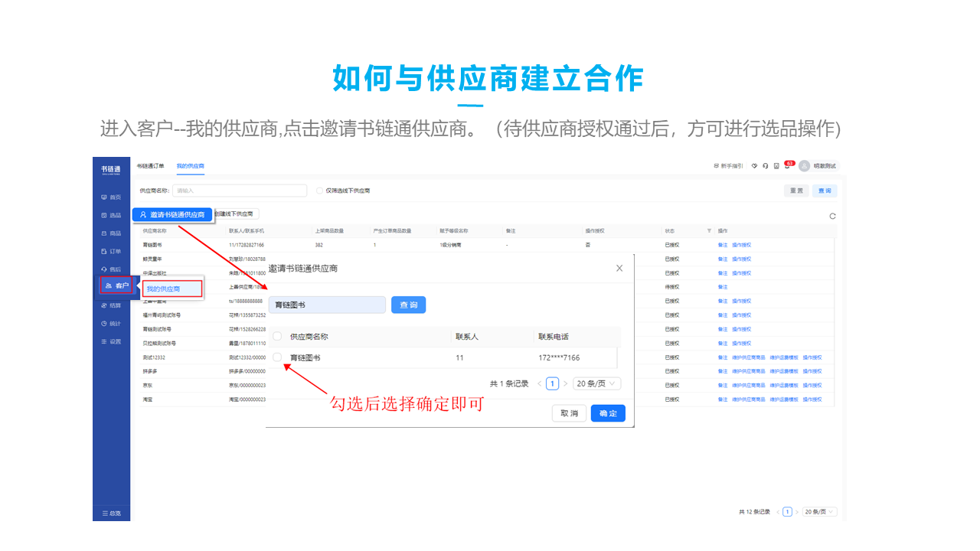Open the dialog's 20条/页 page size dropdown
Viewport: 980px width, 551px height.
coord(597,383)
